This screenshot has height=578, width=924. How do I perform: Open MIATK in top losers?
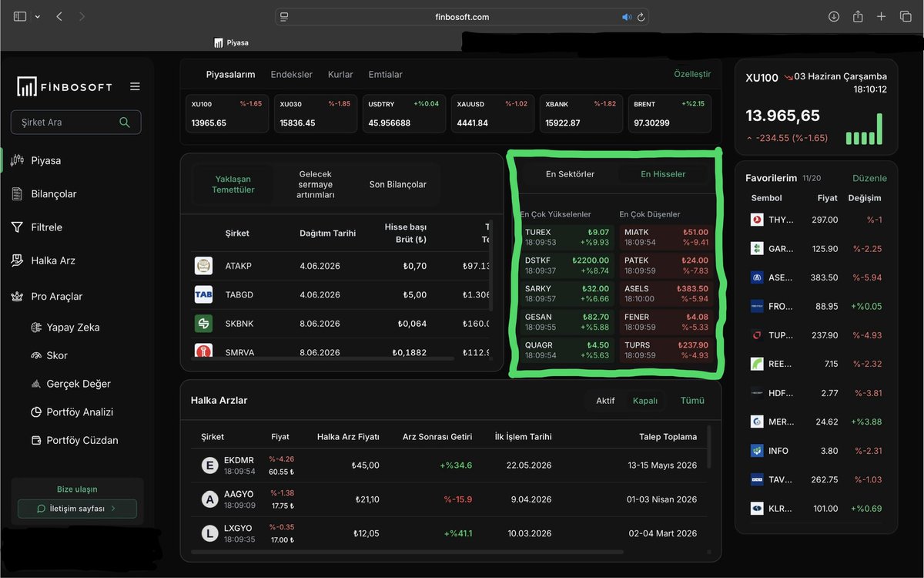coord(666,237)
